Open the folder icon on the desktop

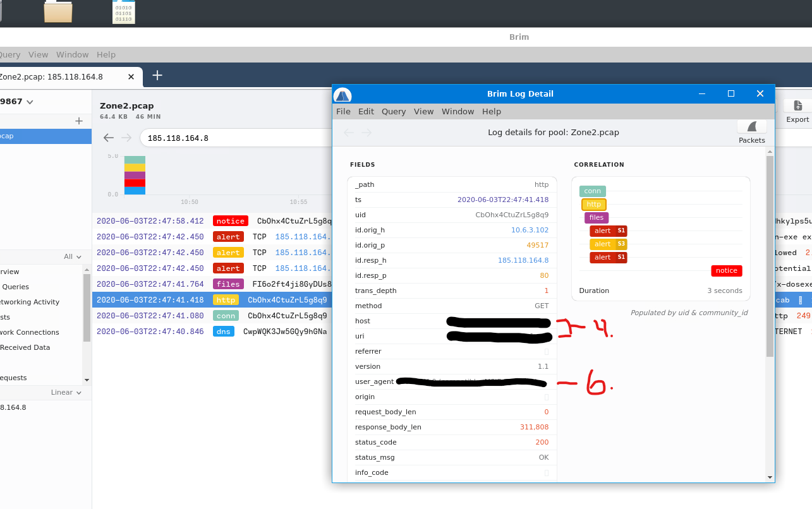click(58, 11)
